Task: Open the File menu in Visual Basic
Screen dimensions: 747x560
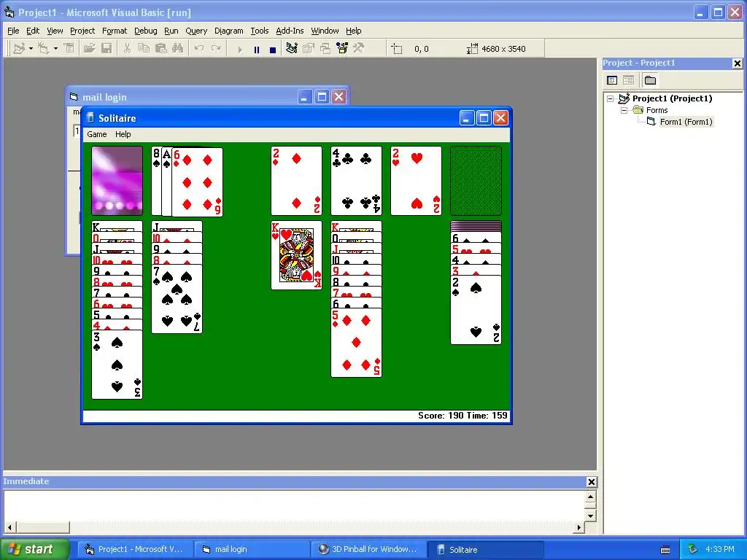Action: [13, 31]
